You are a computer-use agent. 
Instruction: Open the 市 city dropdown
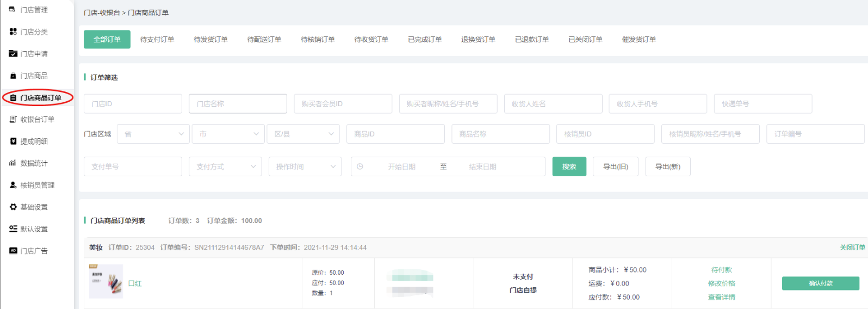tap(228, 134)
